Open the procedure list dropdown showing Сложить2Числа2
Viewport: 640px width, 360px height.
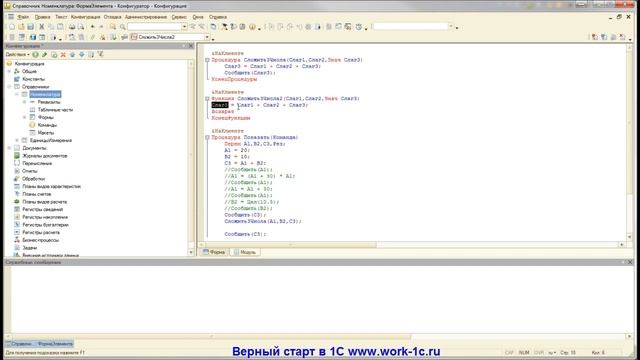pyautogui.click(x=207, y=37)
